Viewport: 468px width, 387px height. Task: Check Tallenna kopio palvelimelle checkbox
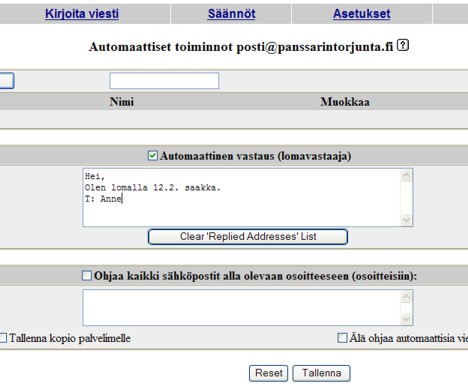pos(3,338)
